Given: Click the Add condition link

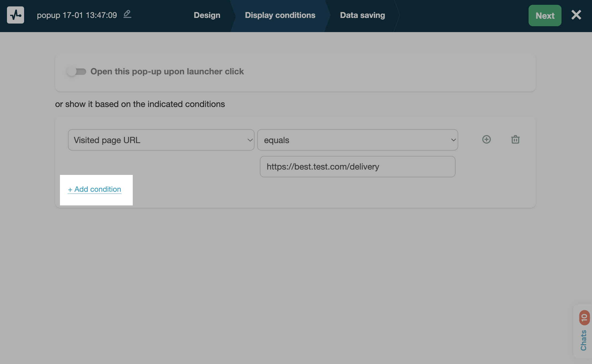Looking at the screenshot, I should click(94, 189).
